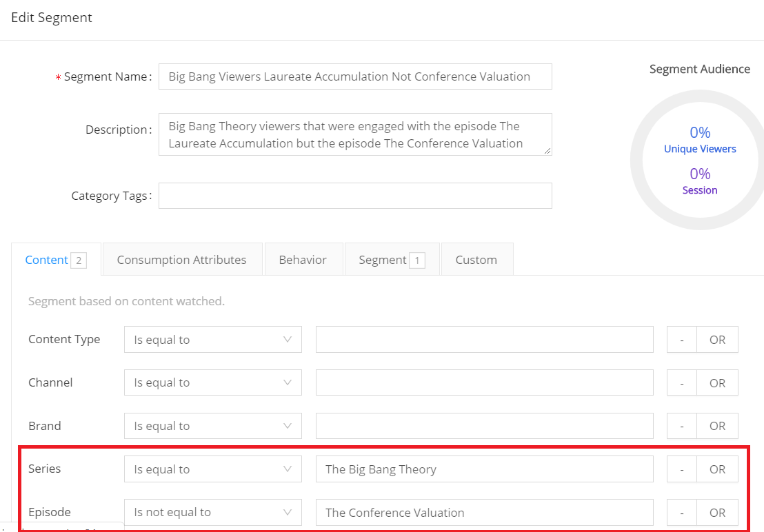Open the Series operator dropdown
This screenshot has height=532, width=764.
213,469
